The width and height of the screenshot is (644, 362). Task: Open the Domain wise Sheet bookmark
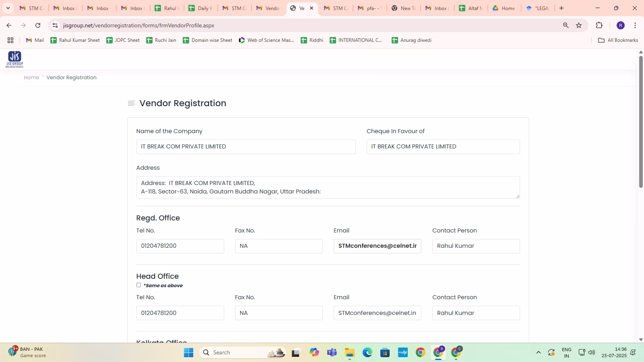[x=207, y=40]
